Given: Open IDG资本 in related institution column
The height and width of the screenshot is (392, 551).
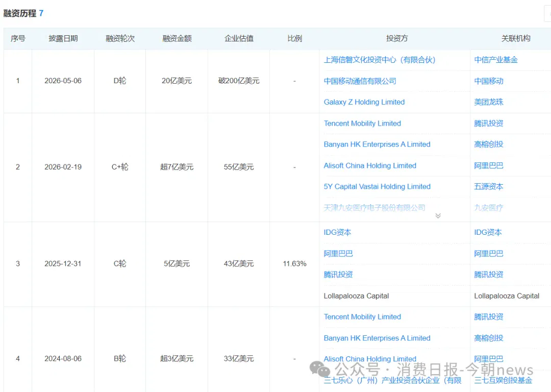Looking at the screenshot, I should pyautogui.click(x=488, y=232).
